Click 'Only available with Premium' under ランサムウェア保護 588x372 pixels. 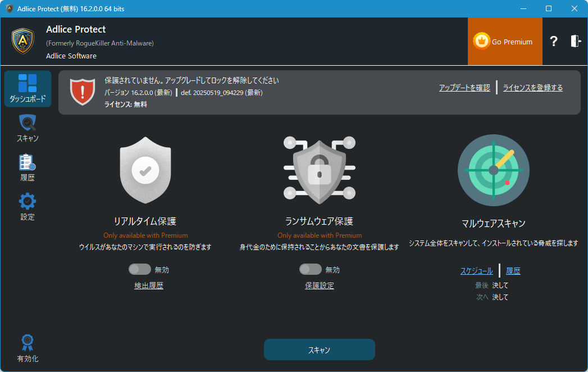pos(320,235)
